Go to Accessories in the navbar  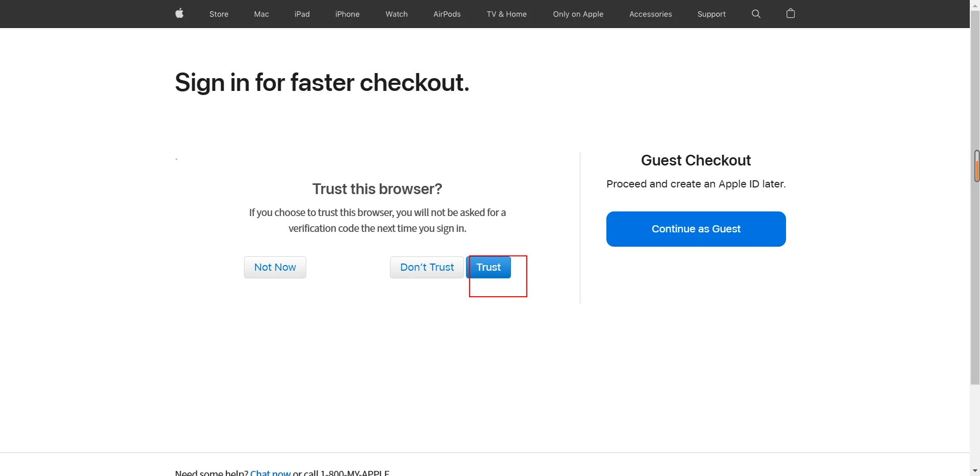pyautogui.click(x=650, y=14)
